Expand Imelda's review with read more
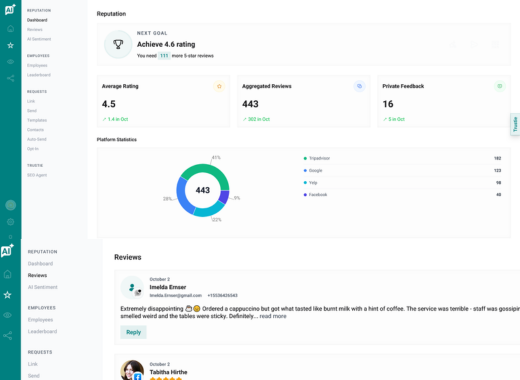Viewport: 520px width, 380px height. click(273, 316)
